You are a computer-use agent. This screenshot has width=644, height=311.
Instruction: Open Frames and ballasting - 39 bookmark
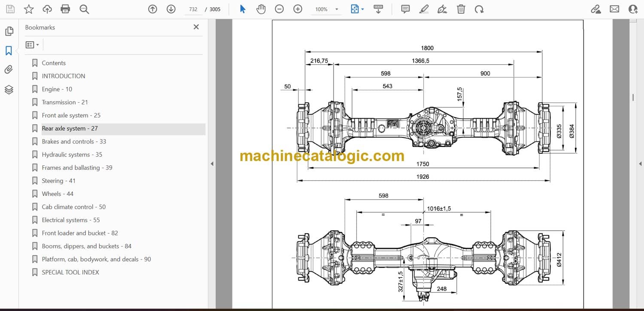77,168
